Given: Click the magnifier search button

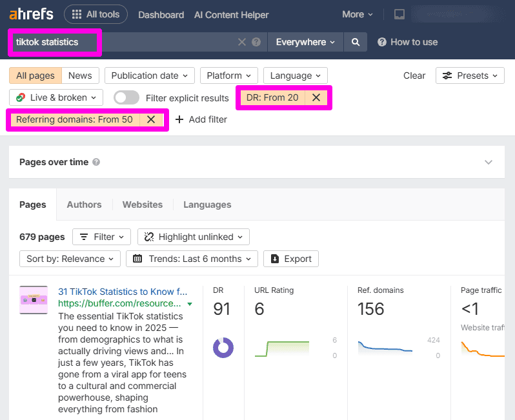Looking at the screenshot, I should pos(356,42).
